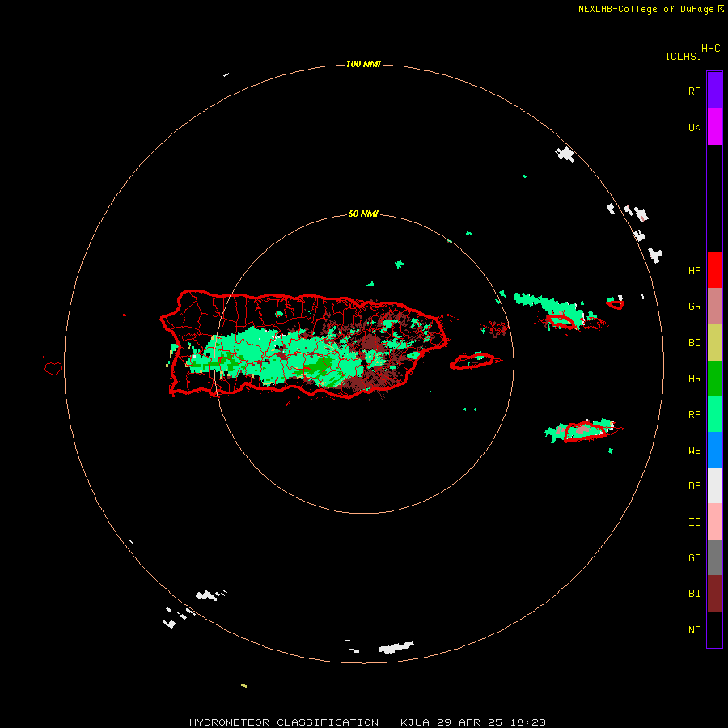This screenshot has width=728, height=728.
Task: Click the GR legend label
Action: pyautogui.click(x=694, y=307)
